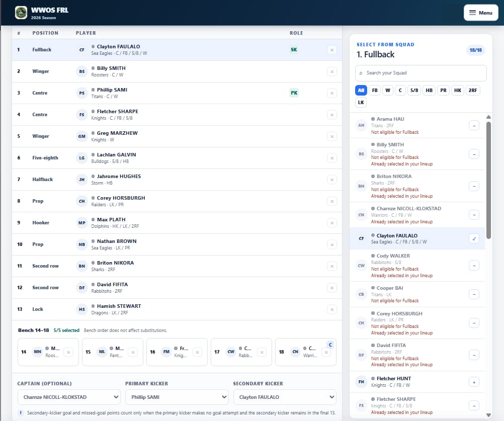Image resolution: width=504 pixels, height=421 pixels.
Task: Select Hamish STEWART player name
Action: (x=119, y=306)
